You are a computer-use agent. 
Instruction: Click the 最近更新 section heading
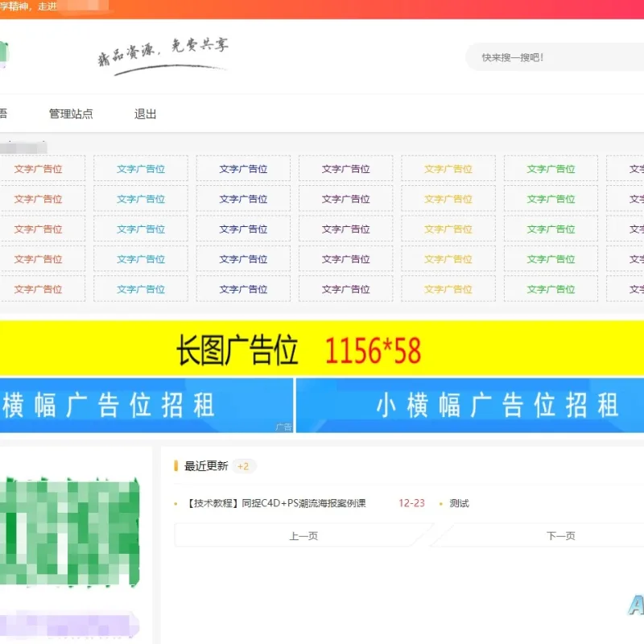(x=206, y=466)
